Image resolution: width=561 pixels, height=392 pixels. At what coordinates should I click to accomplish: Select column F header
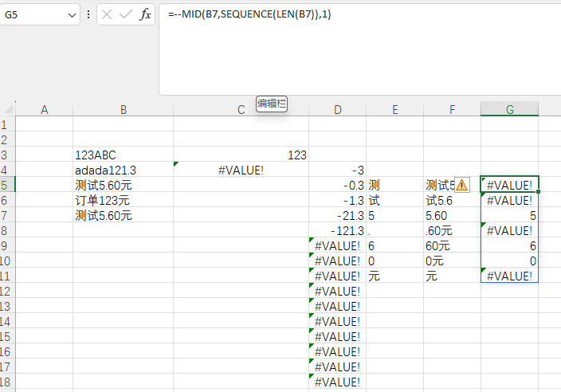point(452,109)
